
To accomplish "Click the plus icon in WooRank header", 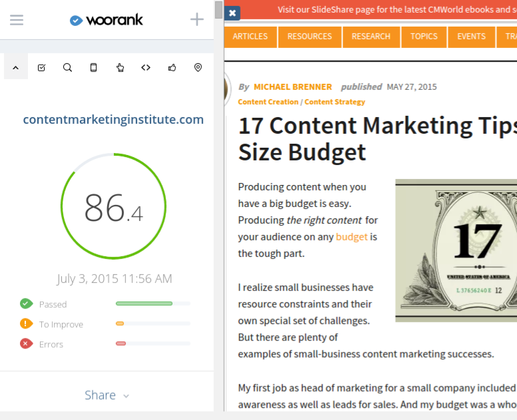I will pos(197,19).
